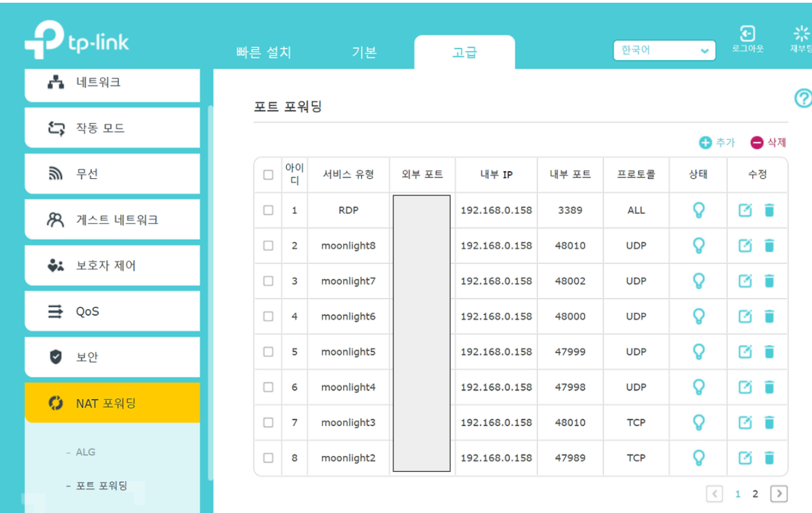This screenshot has height=513, width=812.
Task: Click the 삭제 delete button
Action: [768, 143]
